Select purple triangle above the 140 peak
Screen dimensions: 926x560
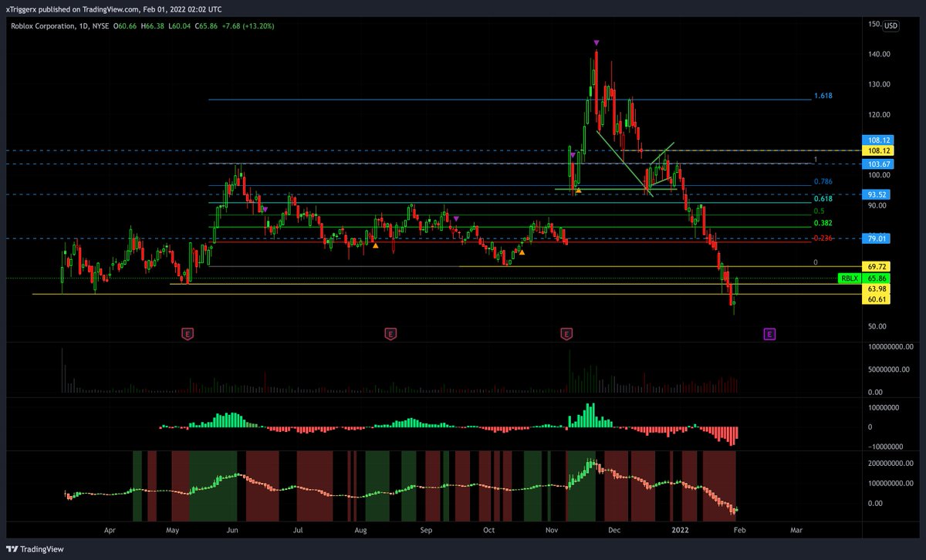596,42
